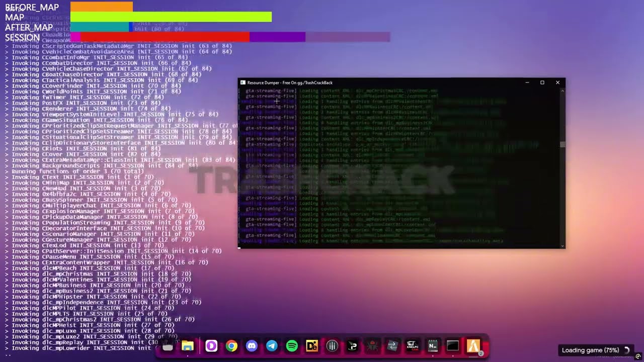Click the 'Invoking PostFX INIT_SESSION' line
Image resolution: width=644 pixels, height=362 pixels.
coord(83,103)
